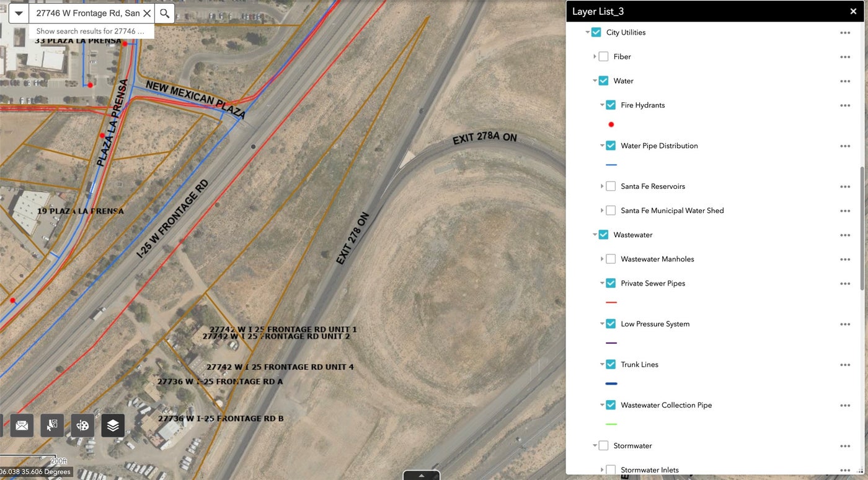The image size is (868, 480).
Task: Enable the Fiber layer checkbox
Action: [603, 56]
